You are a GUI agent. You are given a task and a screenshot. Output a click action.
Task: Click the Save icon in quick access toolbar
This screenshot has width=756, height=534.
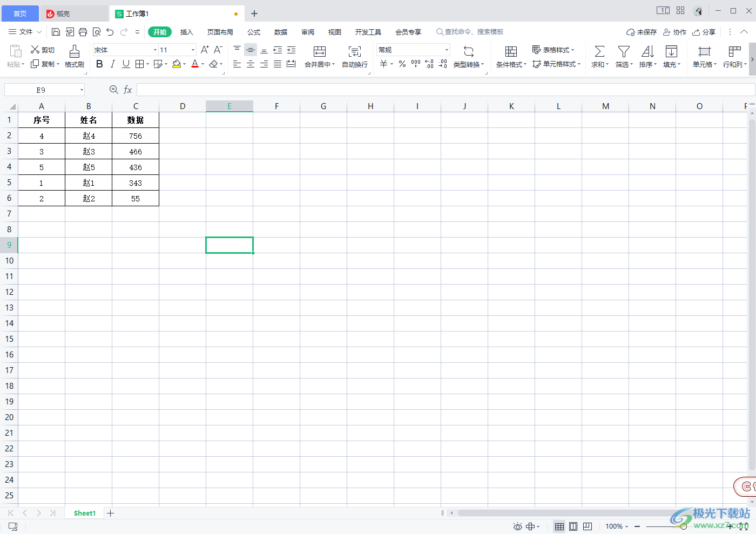pos(56,32)
